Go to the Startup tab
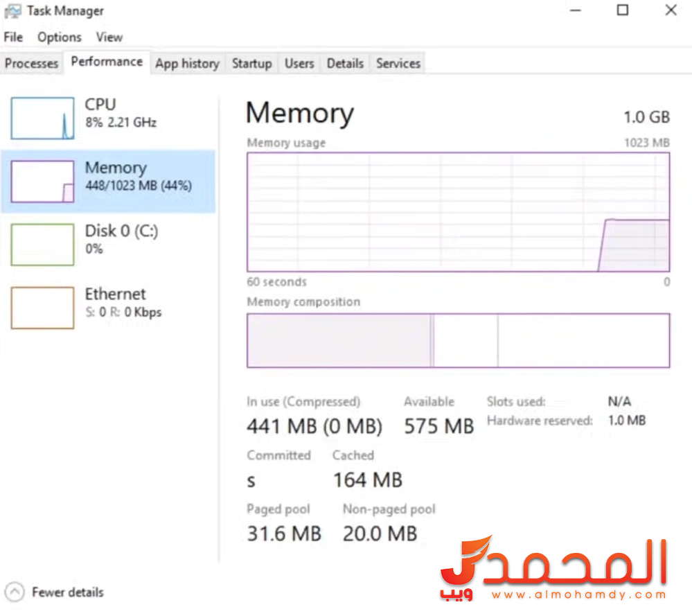This screenshot has width=692, height=616. point(251,64)
